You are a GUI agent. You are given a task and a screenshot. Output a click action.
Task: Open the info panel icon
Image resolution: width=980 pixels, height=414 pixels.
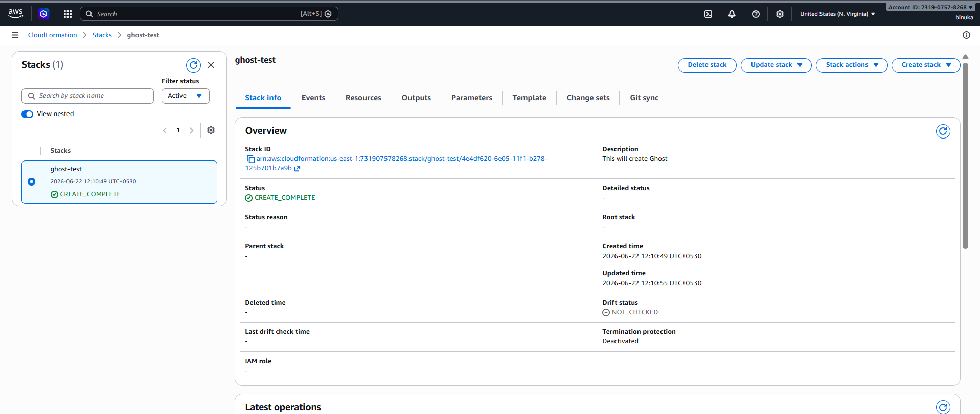[x=966, y=35]
